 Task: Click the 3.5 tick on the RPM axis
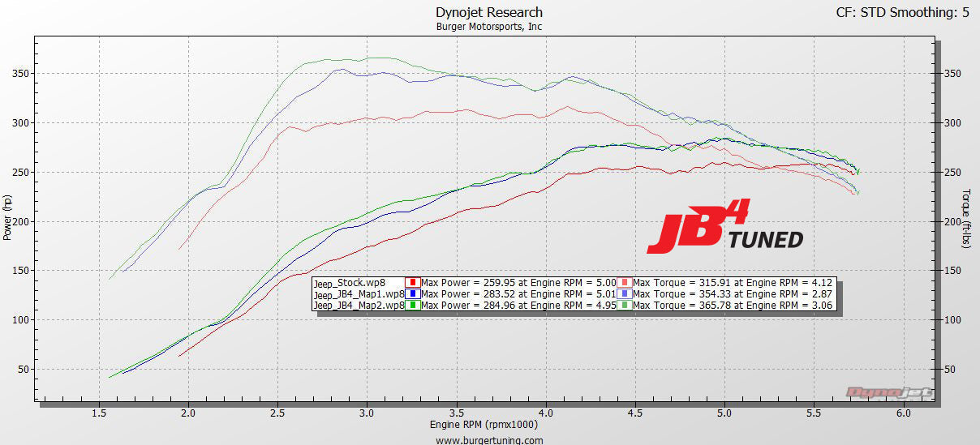457,413
